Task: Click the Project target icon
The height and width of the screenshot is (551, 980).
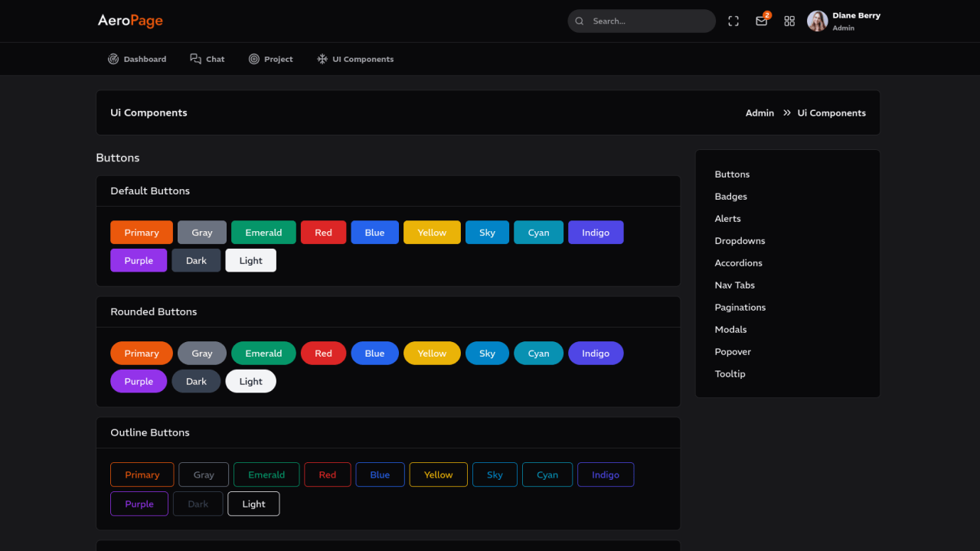Action: tap(254, 59)
